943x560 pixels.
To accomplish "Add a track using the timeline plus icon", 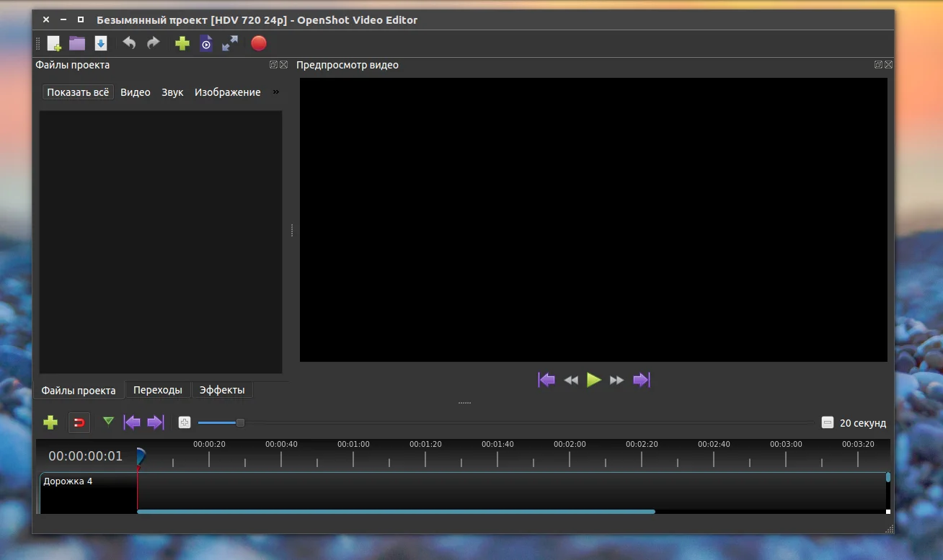I will point(50,422).
